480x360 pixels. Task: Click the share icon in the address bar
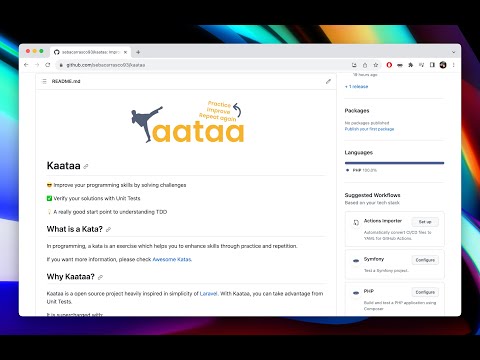pos(365,65)
